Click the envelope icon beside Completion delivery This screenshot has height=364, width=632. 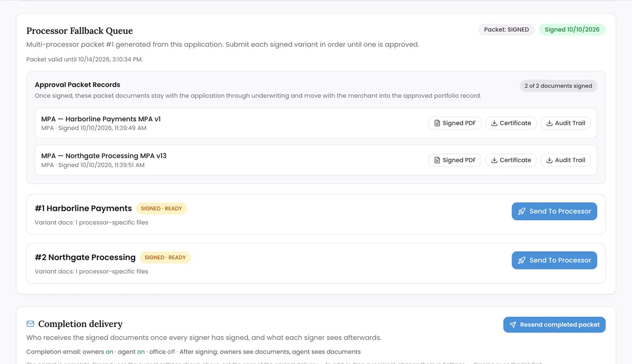coord(31,324)
